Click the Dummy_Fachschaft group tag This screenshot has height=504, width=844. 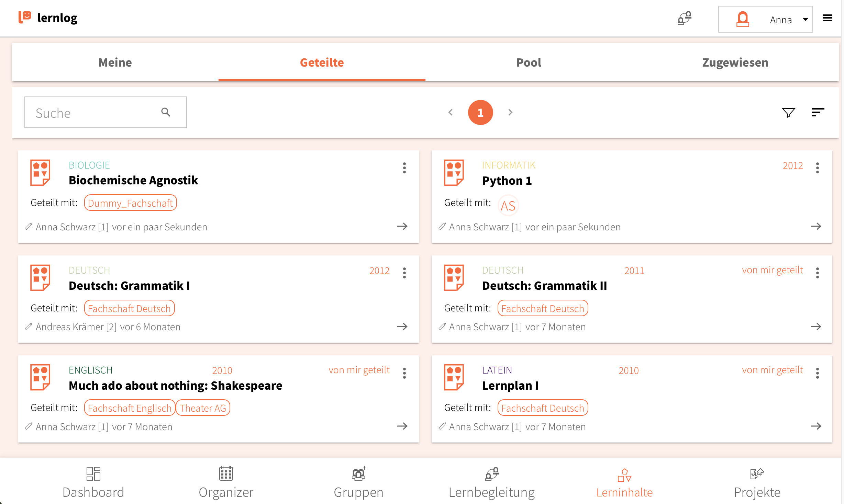click(130, 203)
